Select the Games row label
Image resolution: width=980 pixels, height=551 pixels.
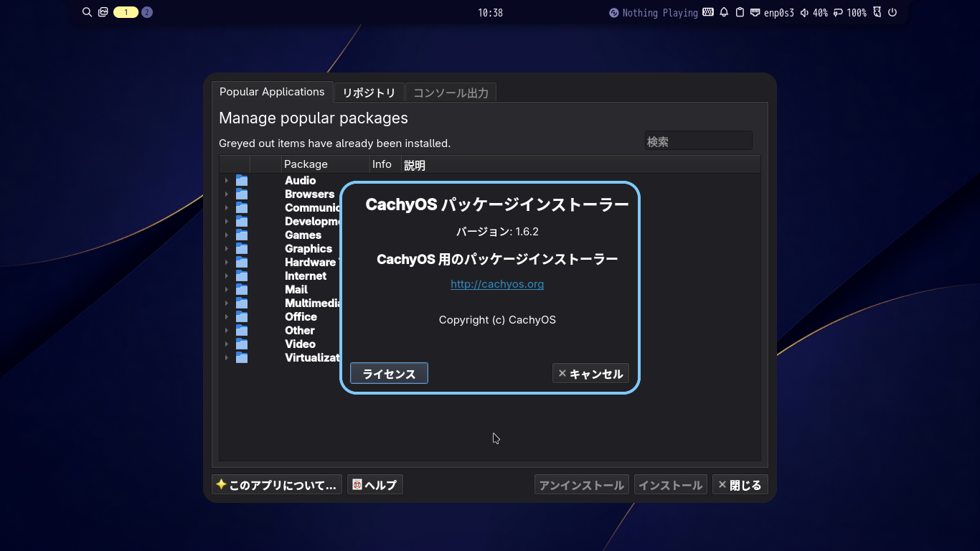303,235
